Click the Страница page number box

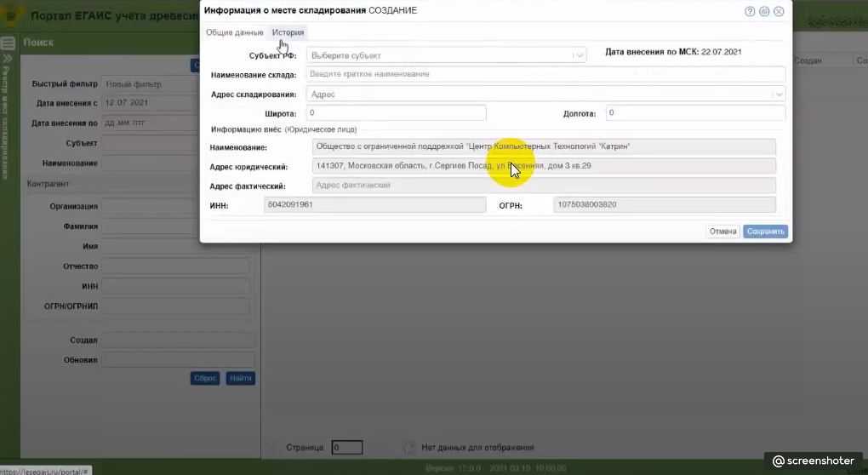click(x=347, y=447)
